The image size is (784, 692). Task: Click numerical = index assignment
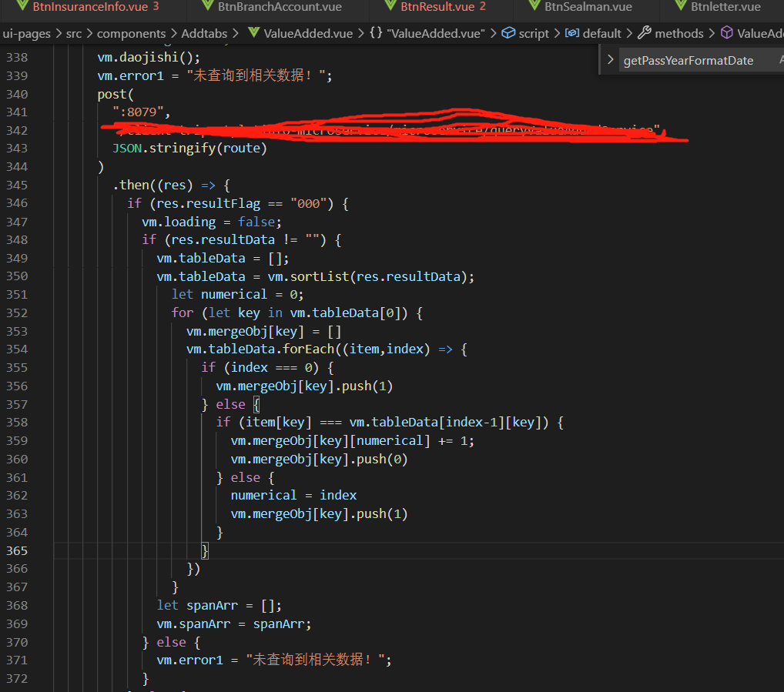[x=293, y=495]
